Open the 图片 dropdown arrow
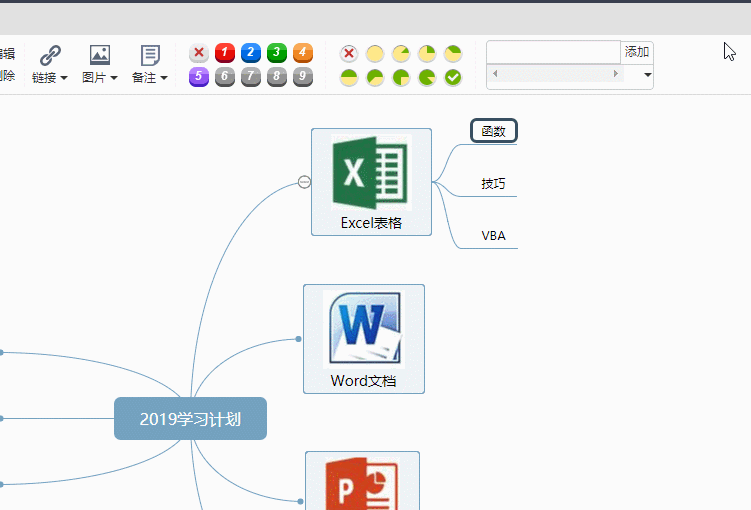751x510 pixels. point(114,78)
